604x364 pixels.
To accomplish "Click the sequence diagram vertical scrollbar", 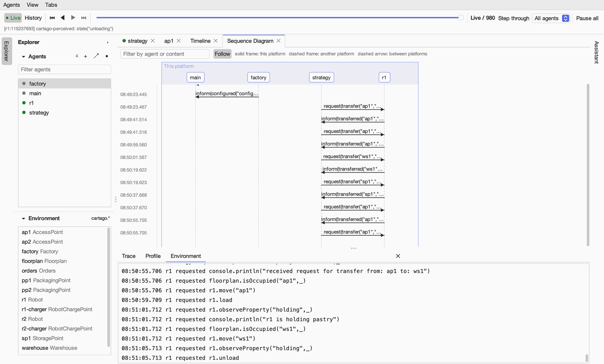I will tap(588, 165).
